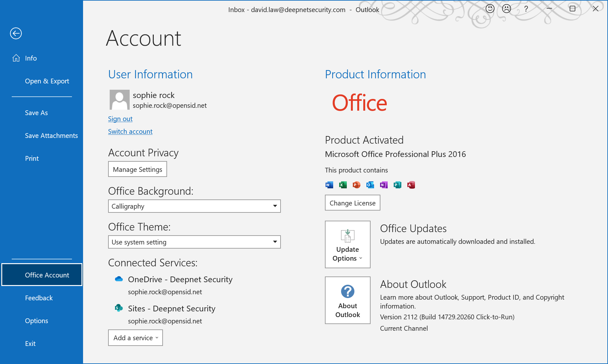Click the question mark help icon

526,9
